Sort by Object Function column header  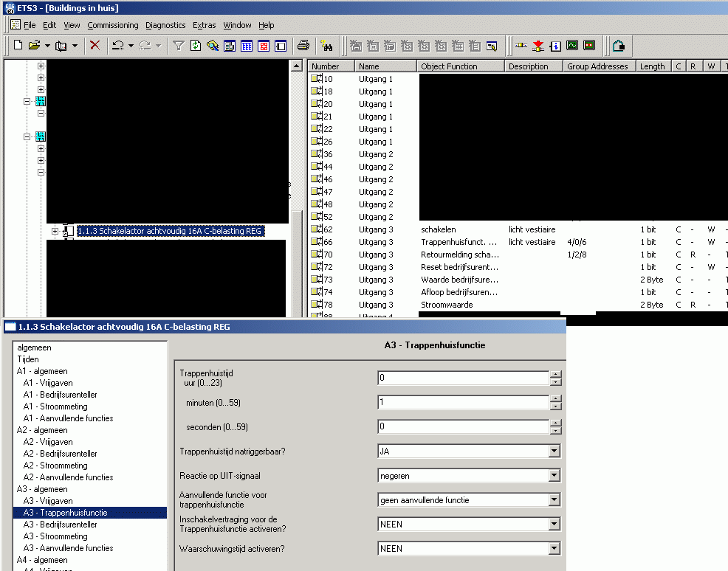coord(460,66)
